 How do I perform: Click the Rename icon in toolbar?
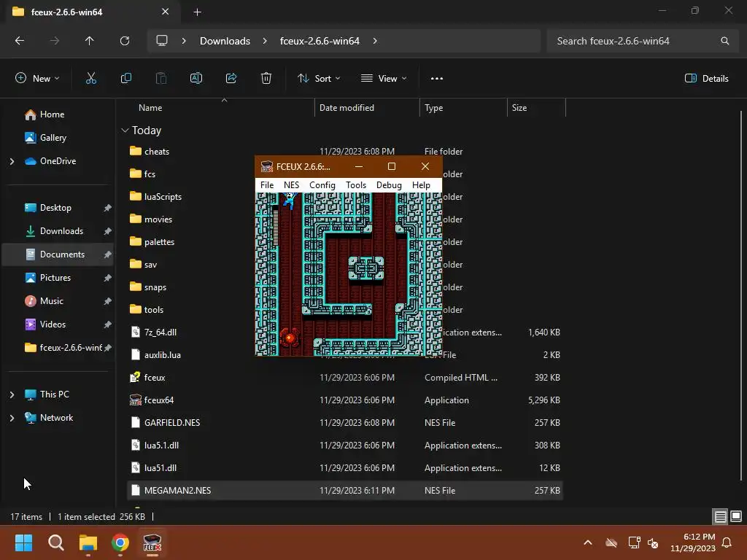click(x=196, y=79)
